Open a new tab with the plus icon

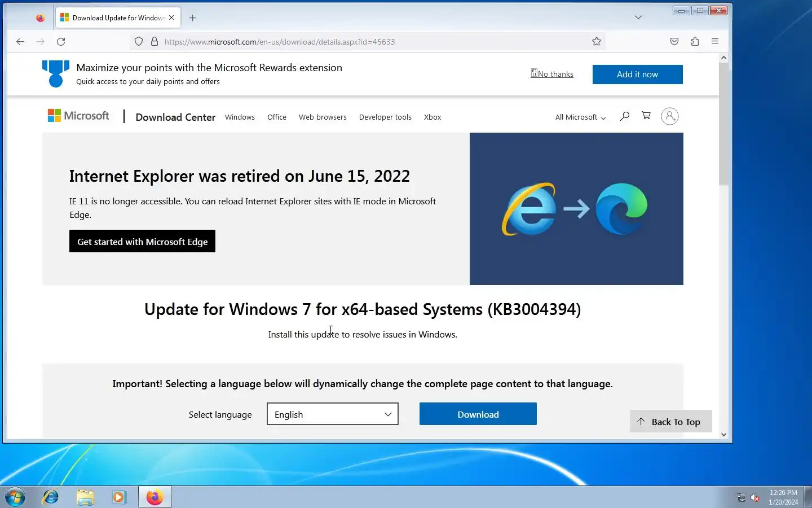pos(193,17)
